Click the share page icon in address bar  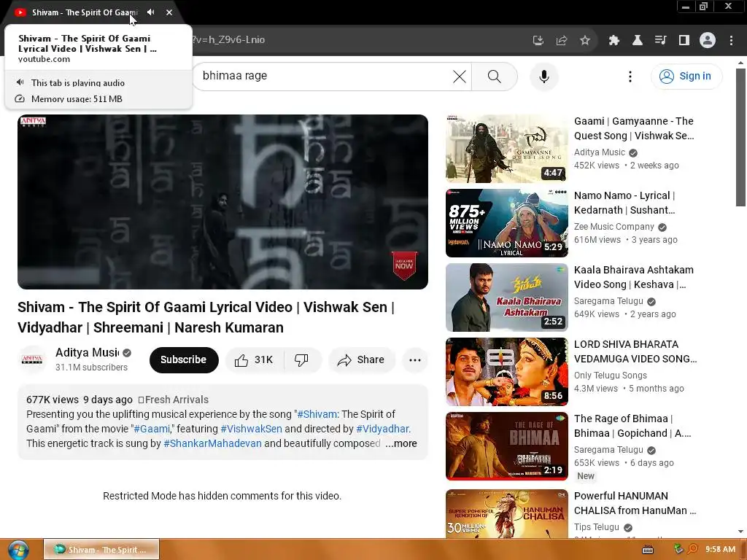(x=562, y=40)
